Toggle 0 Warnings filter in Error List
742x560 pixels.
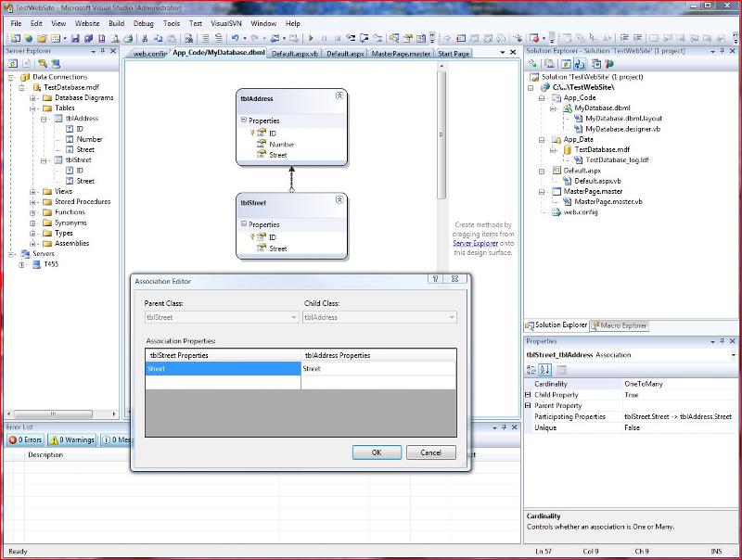72,439
